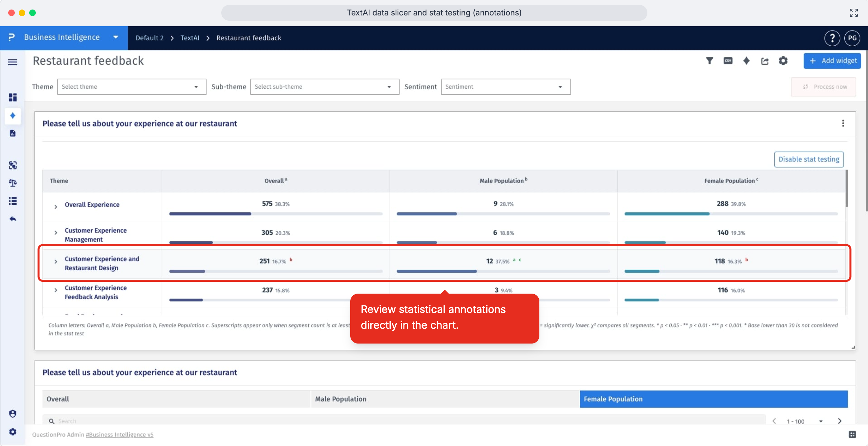Expand Customer Experience Feedback Analysis row
Screen dimensions: 868x446
click(x=56, y=290)
